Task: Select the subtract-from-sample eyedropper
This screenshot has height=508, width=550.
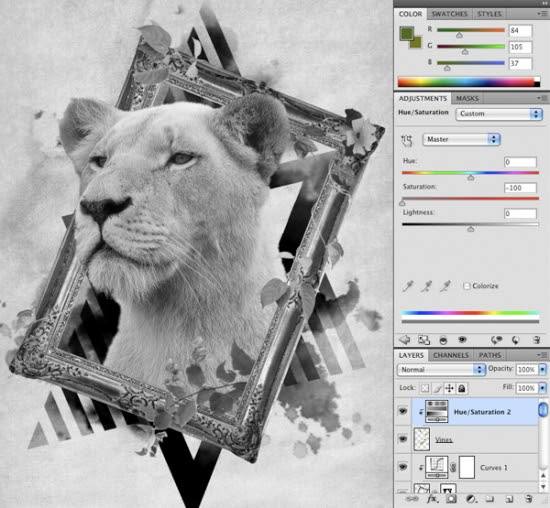Action: (x=445, y=286)
